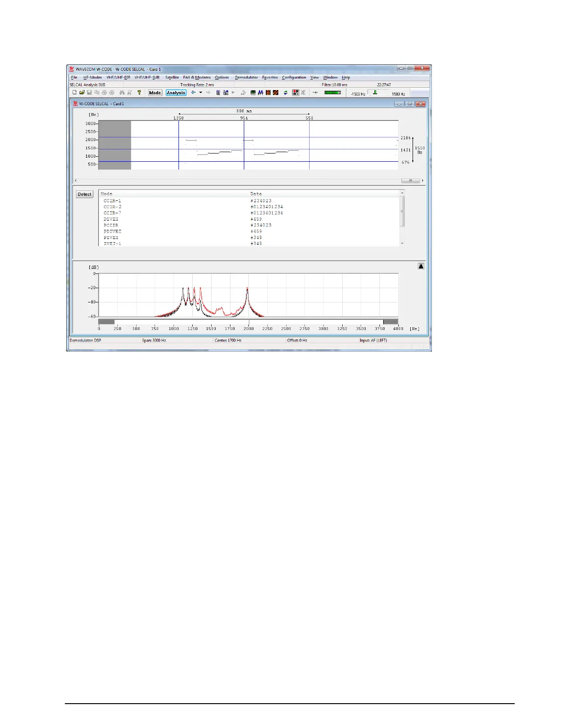Open the FAX & Modems menu
Image resolution: width=563 pixels, height=728 pixels.
pos(197,77)
